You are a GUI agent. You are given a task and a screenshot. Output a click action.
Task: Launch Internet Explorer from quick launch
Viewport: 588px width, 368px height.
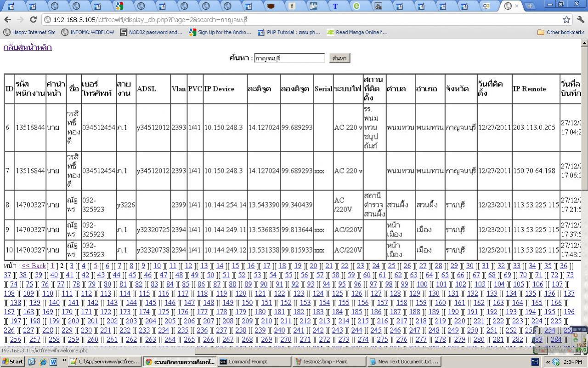pyautogui.click(x=43, y=362)
